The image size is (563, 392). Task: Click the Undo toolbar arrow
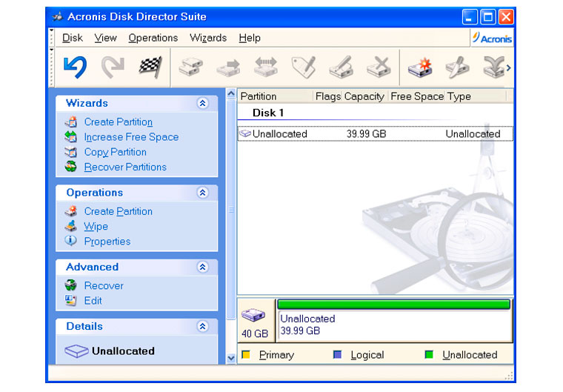[75, 67]
